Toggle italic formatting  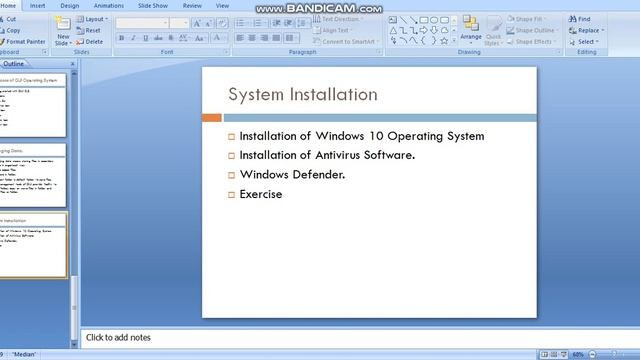tap(133, 38)
